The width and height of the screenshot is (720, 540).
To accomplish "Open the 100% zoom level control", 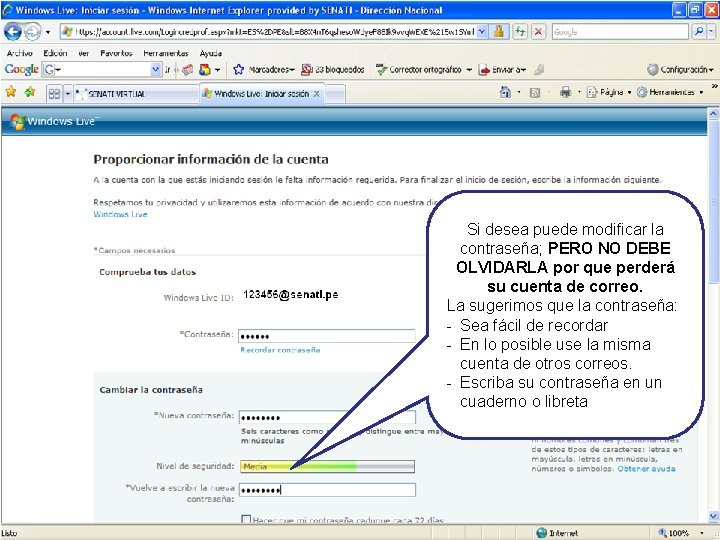I will coord(682,533).
